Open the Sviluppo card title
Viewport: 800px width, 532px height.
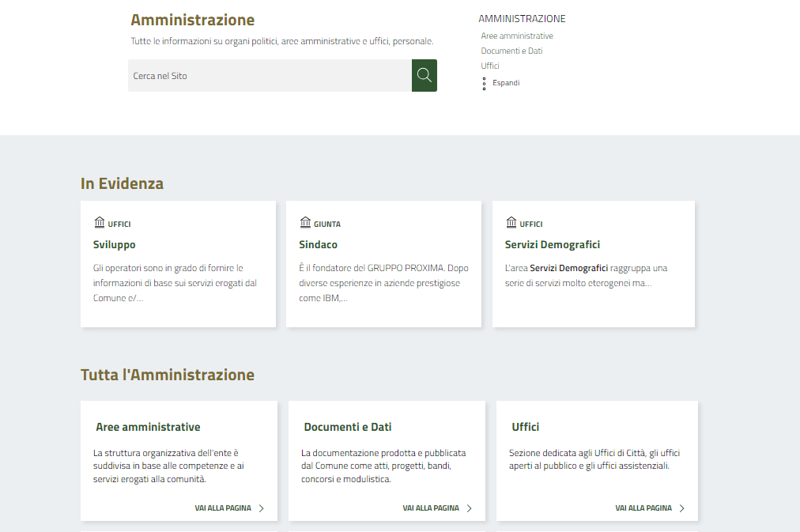(115, 245)
